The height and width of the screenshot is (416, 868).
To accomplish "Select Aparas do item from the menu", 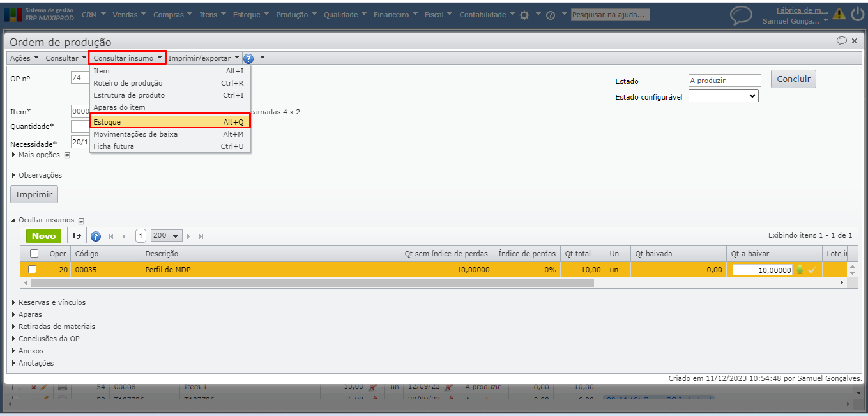I will [170, 107].
